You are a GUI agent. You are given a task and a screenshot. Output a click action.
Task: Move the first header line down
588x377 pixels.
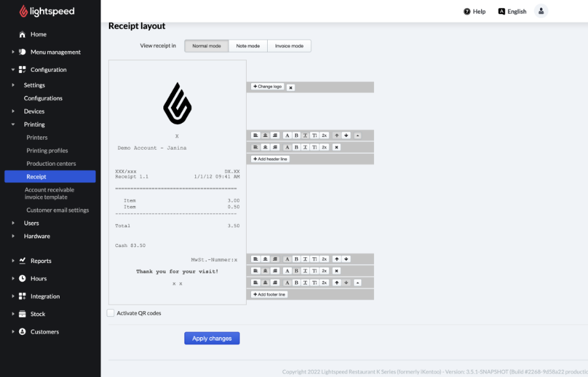pyautogui.click(x=346, y=136)
